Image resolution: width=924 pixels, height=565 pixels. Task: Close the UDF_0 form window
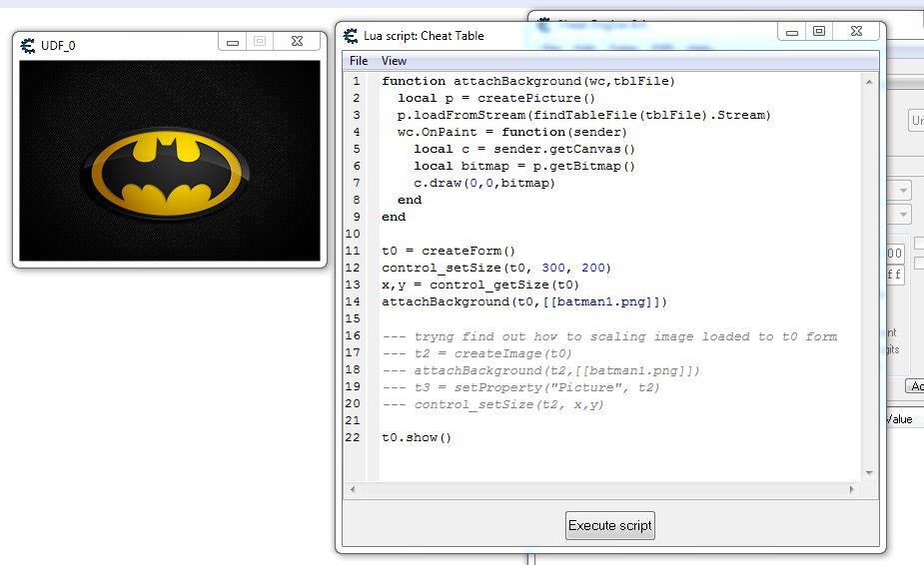[297, 42]
